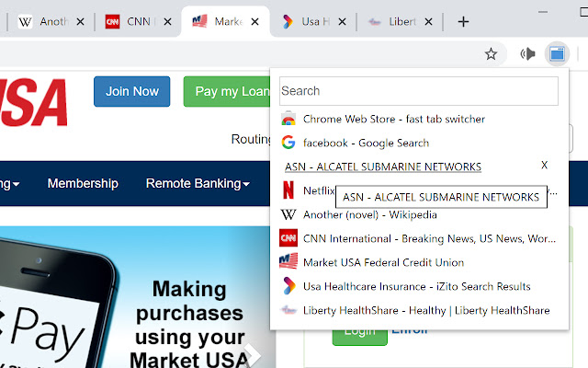The width and height of the screenshot is (588, 368).
Task: Click the Wikipedia tab favicon
Action: point(25,22)
